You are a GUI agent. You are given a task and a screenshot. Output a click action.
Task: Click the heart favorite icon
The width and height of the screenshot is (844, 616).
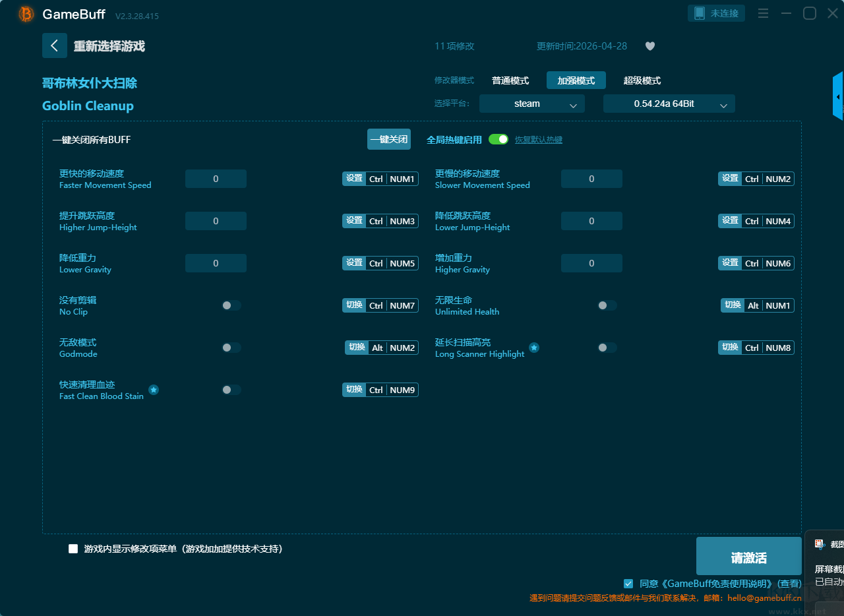click(650, 46)
